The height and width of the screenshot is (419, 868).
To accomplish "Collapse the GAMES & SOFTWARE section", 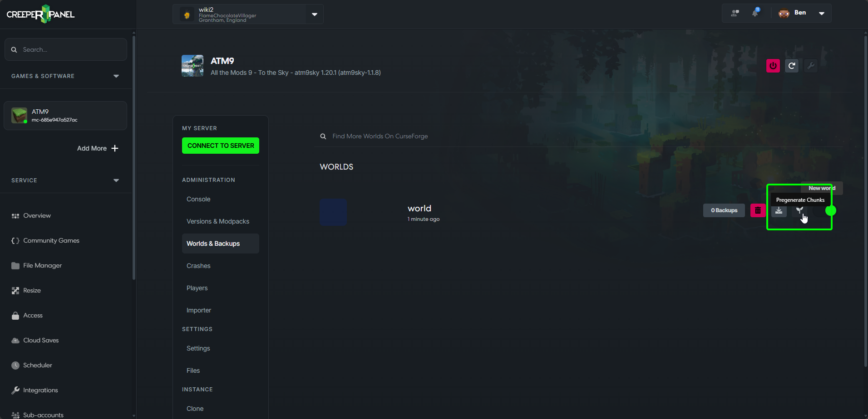I will pos(116,76).
